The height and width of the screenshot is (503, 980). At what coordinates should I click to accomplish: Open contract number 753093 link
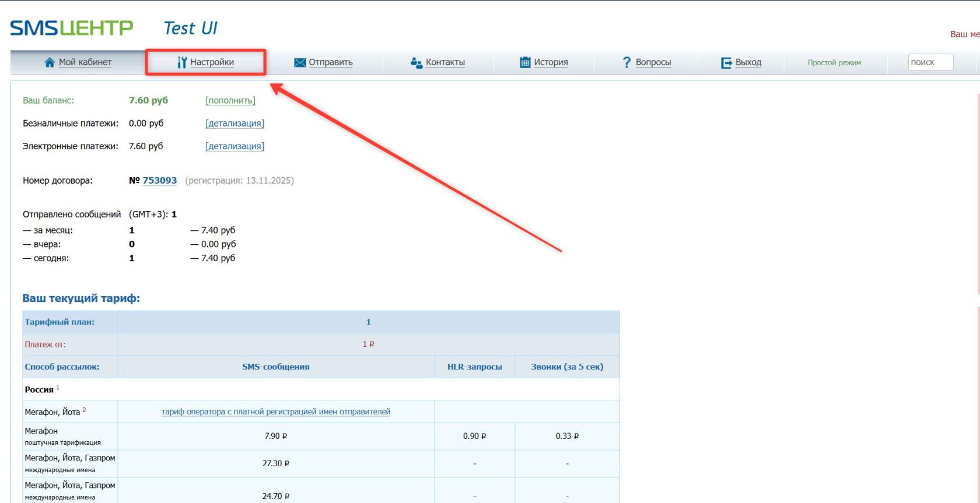point(159,181)
